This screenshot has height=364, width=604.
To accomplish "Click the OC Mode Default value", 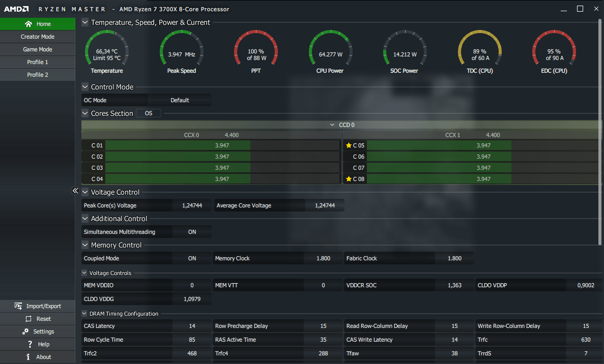I will (180, 100).
